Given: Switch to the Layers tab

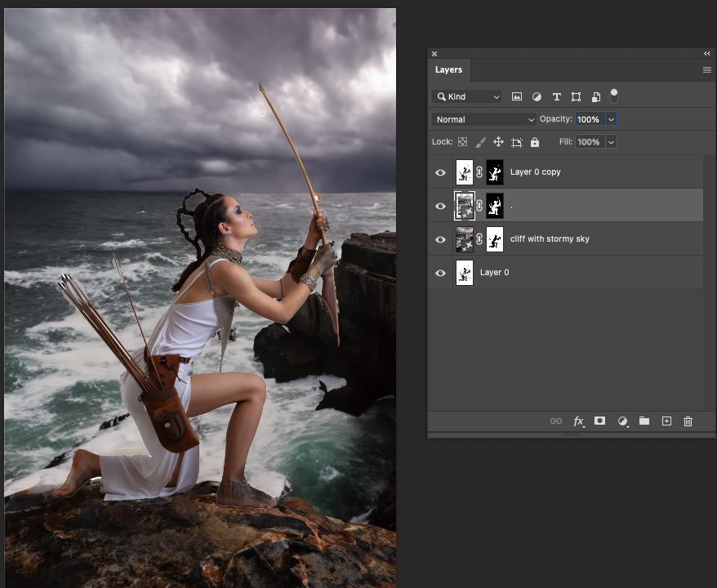Looking at the screenshot, I should click(x=448, y=69).
